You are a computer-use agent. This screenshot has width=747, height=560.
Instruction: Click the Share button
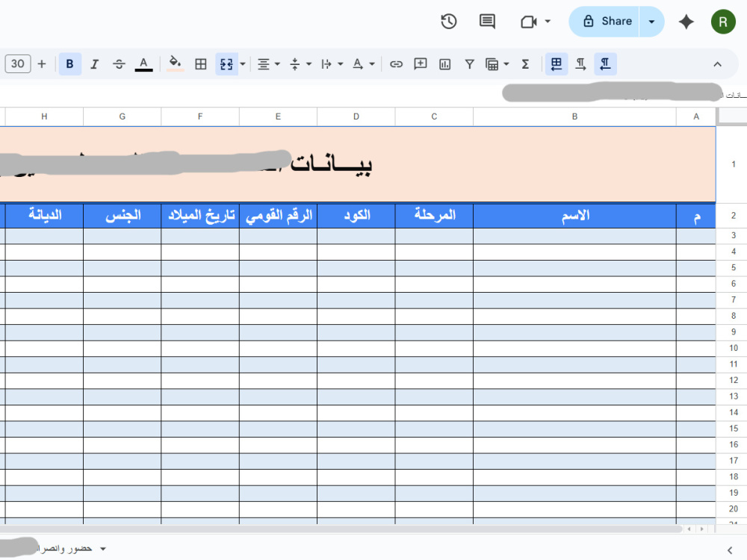[x=607, y=22]
